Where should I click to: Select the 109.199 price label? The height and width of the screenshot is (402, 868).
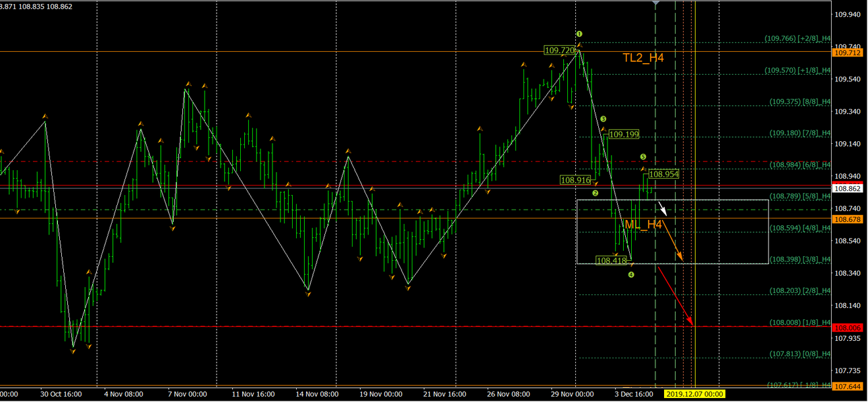[x=624, y=134]
